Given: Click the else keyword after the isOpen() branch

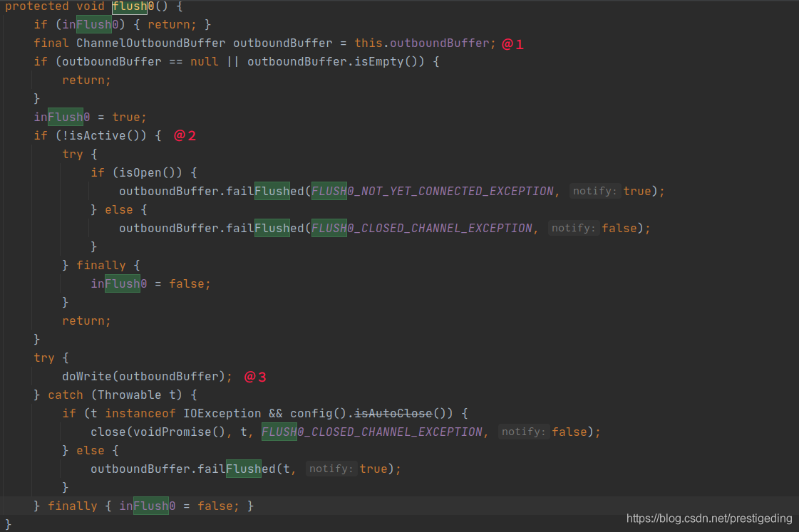Looking at the screenshot, I should click(119, 210).
